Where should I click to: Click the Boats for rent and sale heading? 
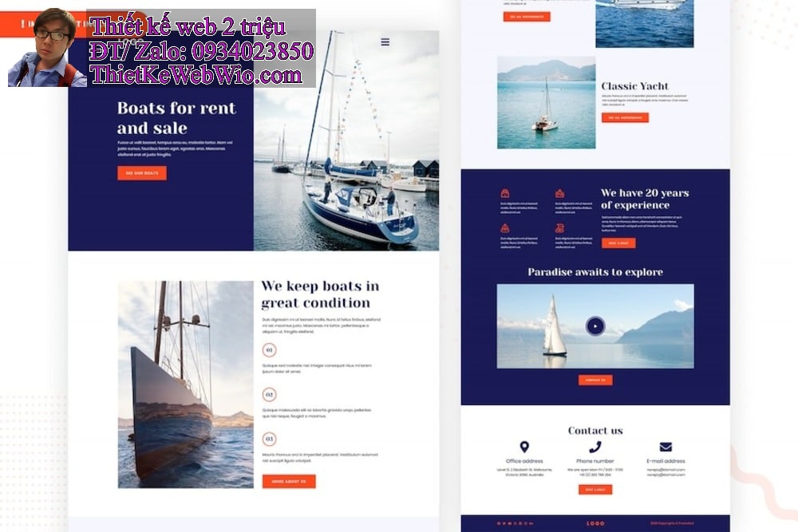(x=176, y=117)
